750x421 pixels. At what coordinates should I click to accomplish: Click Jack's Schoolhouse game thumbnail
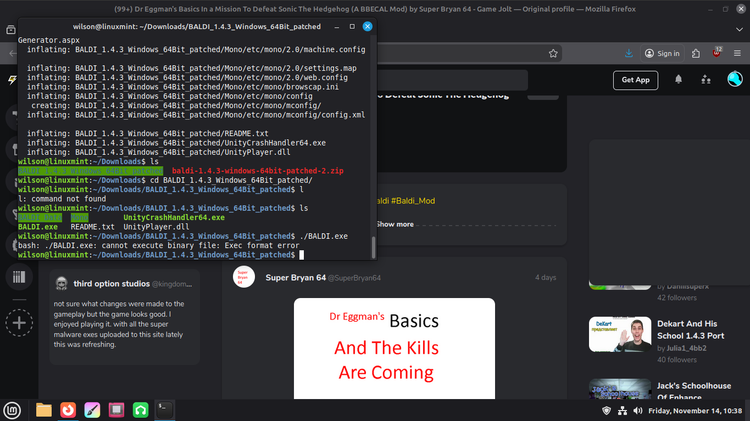click(620, 389)
